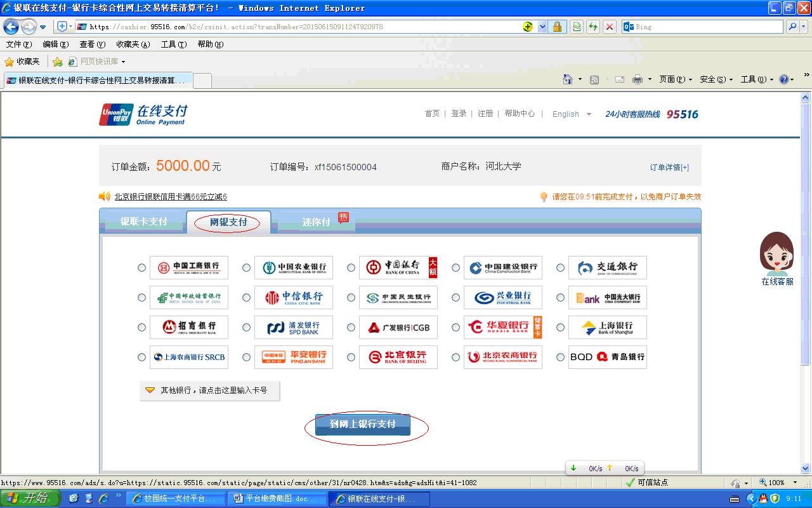The image size is (812, 508).
Task: Click the IE Back navigation button
Action: (11, 27)
